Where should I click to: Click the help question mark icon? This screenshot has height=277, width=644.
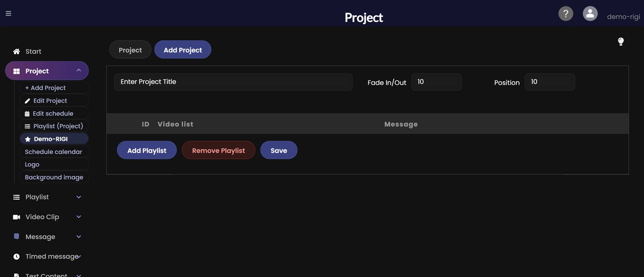tap(566, 14)
